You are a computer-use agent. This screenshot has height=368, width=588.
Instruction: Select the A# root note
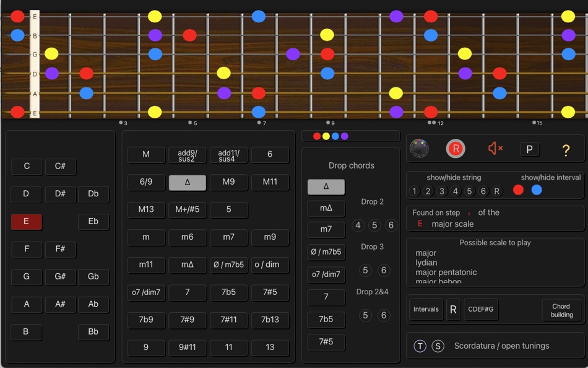click(x=59, y=304)
